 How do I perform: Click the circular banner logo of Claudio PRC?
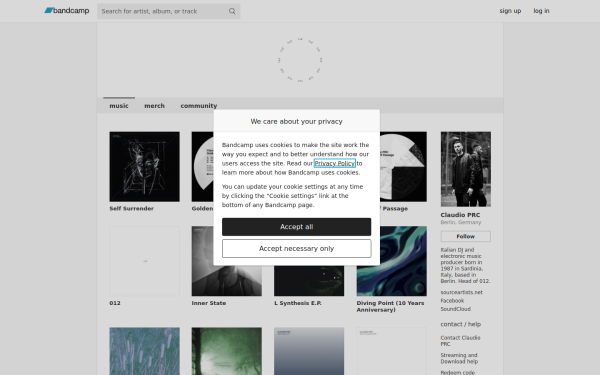(300, 60)
